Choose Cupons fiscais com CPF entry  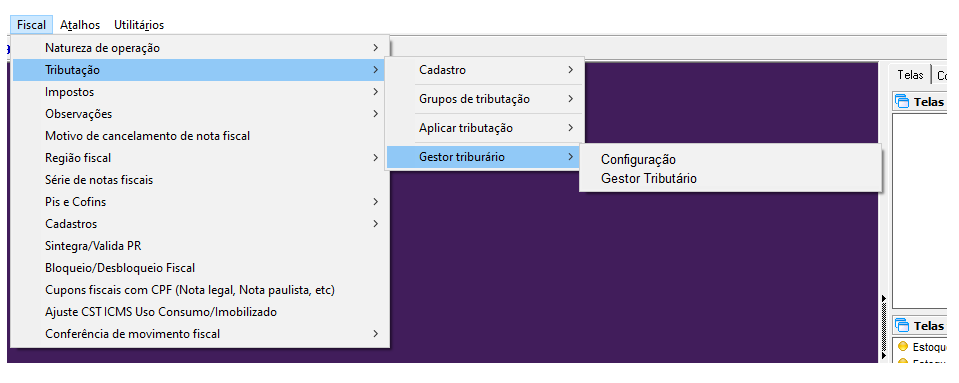pyautogui.click(x=200, y=290)
